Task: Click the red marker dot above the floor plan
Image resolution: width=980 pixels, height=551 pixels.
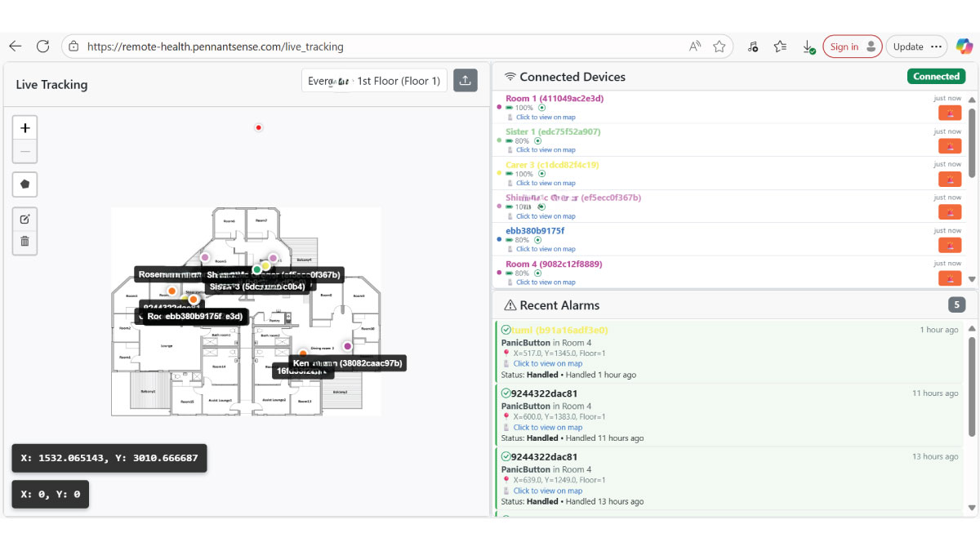Action: tap(259, 127)
